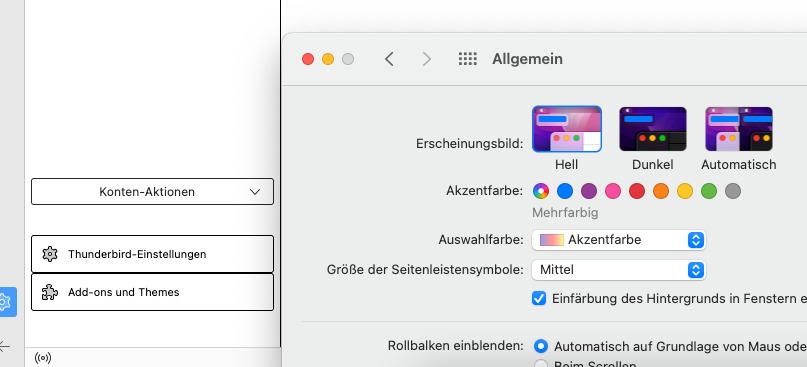Screen dimensions: 807x367
Task: Open Add-ons und Themes
Action: [152, 292]
